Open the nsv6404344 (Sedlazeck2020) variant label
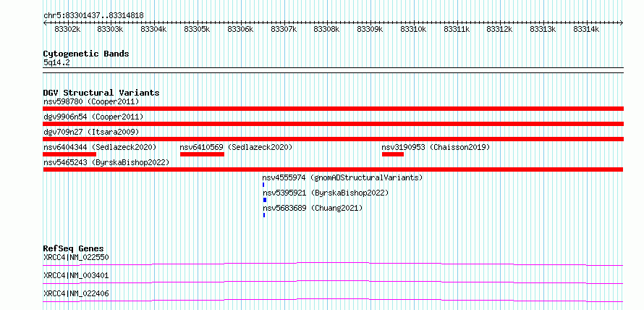This screenshot has width=644, height=310. (100, 147)
